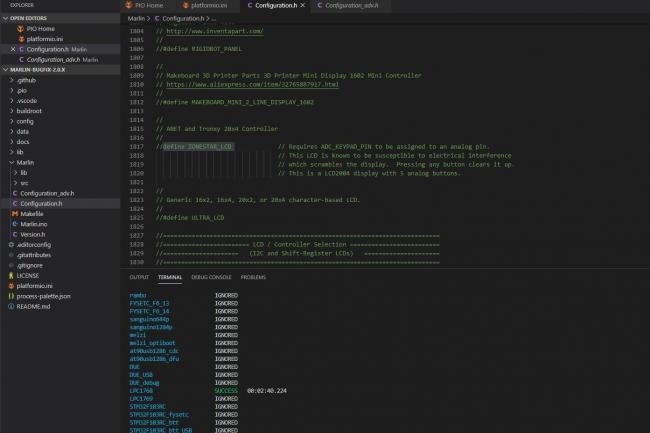Open README.md from the file tree

32,306
